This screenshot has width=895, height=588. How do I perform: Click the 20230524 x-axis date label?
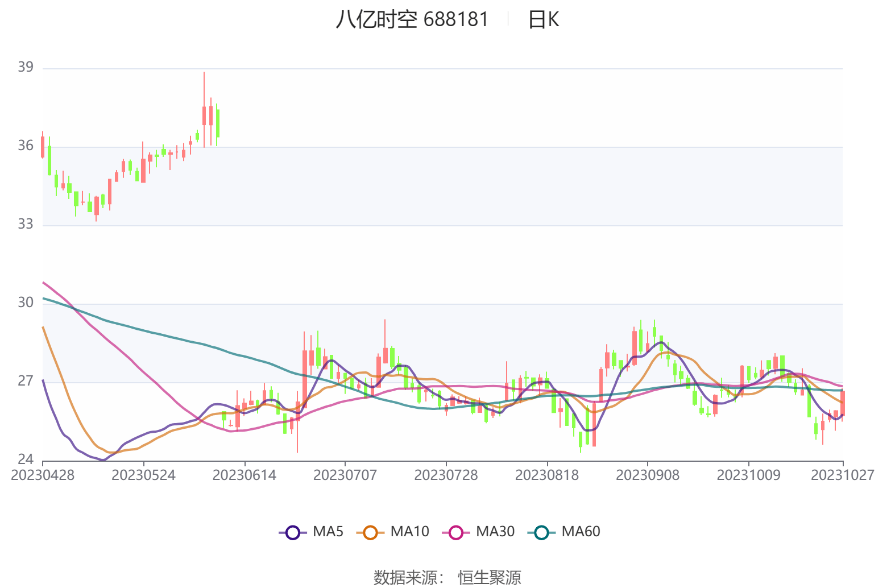click(x=143, y=475)
